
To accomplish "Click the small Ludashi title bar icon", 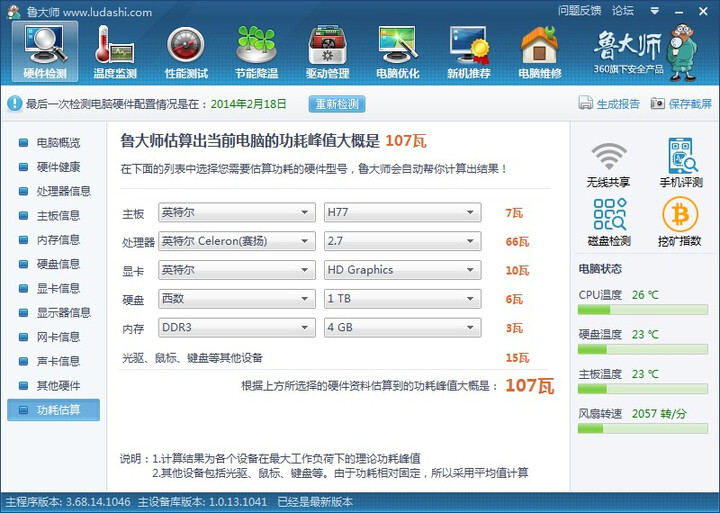I will (x=14, y=11).
